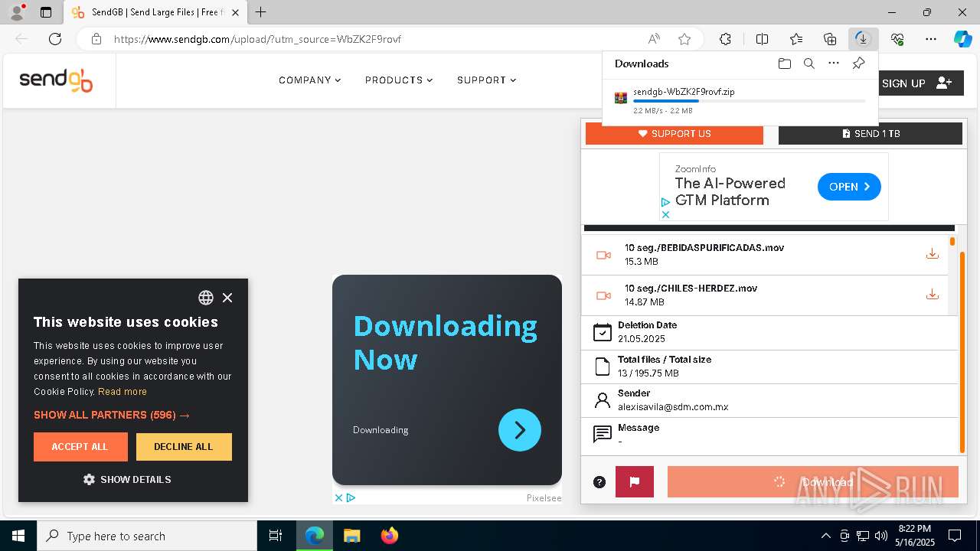
Task: Open a new browser tab
Action: (261, 12)
